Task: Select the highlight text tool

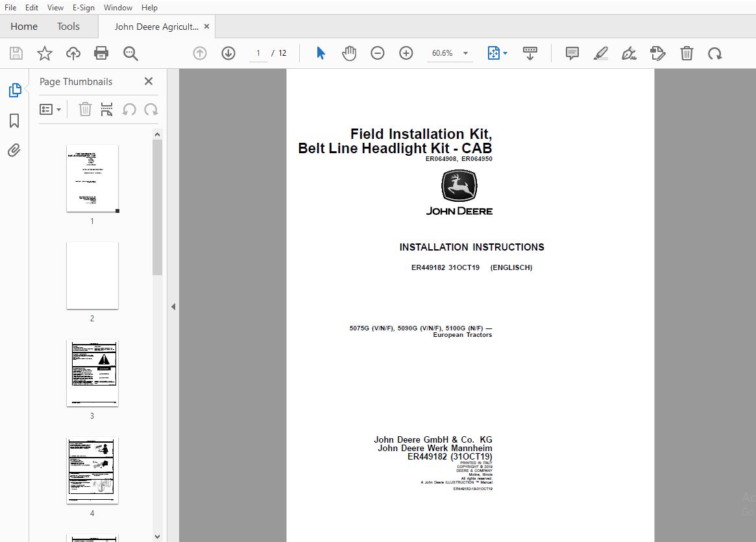Action: click(x=600, y=53)
